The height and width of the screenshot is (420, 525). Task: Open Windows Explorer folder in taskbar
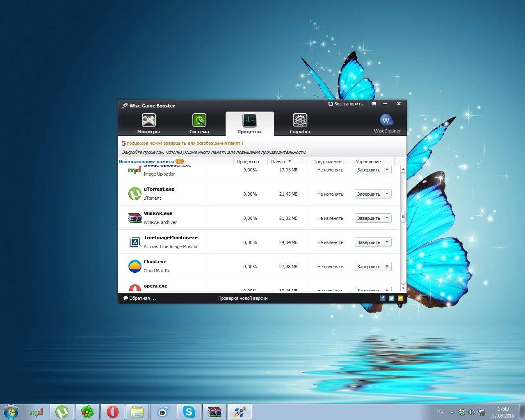(x=137, y=412)
